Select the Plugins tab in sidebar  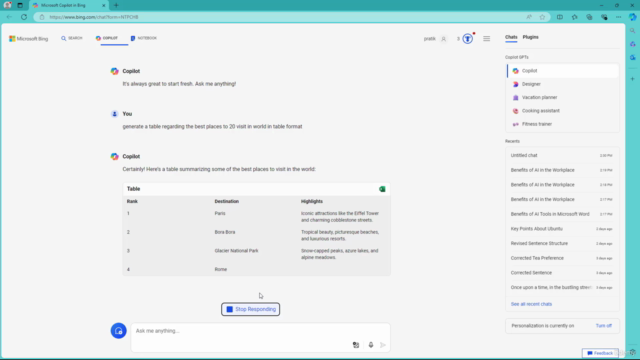531,37
